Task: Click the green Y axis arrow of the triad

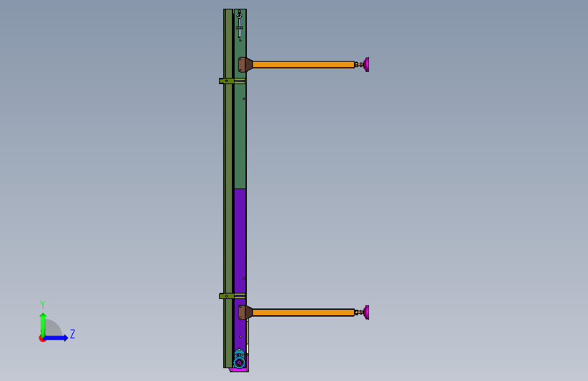Action: click(x=43, y=324)
